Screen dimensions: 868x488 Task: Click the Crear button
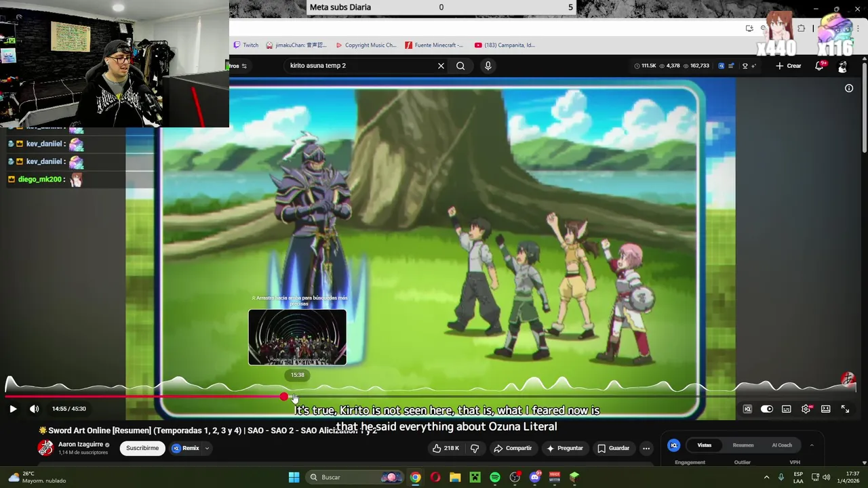[789, 66]
